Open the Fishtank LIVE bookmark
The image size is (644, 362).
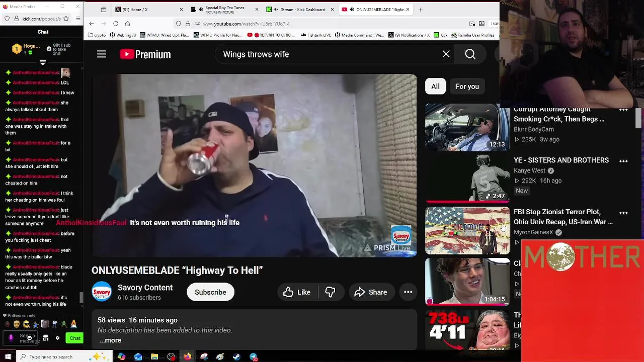pos(315,35)
